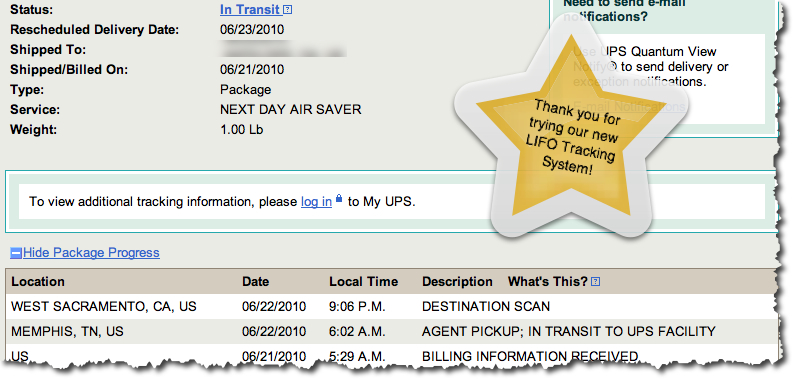Click the gold LIFO Tracking System star
This screenshot has width=794, height=380.
coord(571,137)
